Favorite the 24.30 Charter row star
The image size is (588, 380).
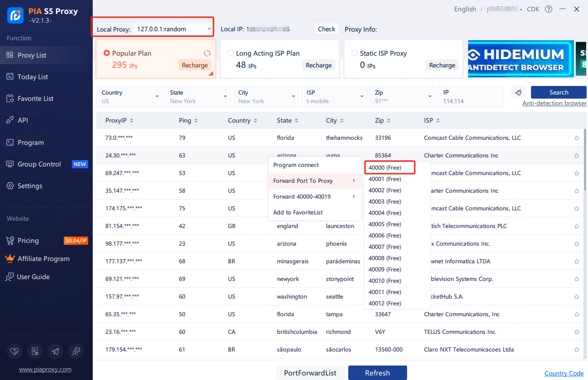[x=577, y=156]
